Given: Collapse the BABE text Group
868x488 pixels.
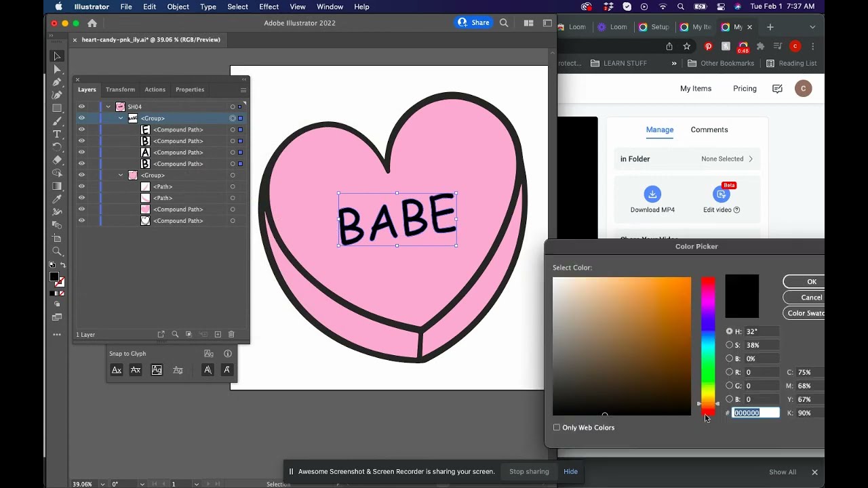Looking at the screenshot, I should point(121,118).
